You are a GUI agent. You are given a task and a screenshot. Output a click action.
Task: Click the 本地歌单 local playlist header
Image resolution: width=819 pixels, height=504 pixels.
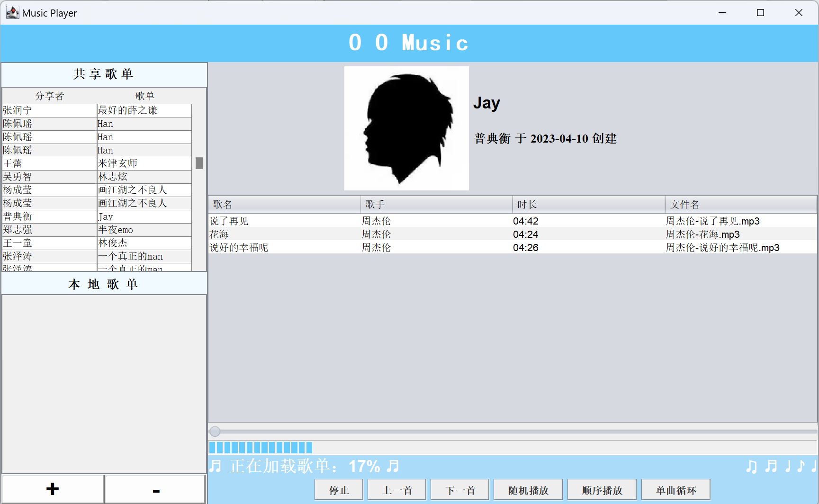(x=104, y=284)
